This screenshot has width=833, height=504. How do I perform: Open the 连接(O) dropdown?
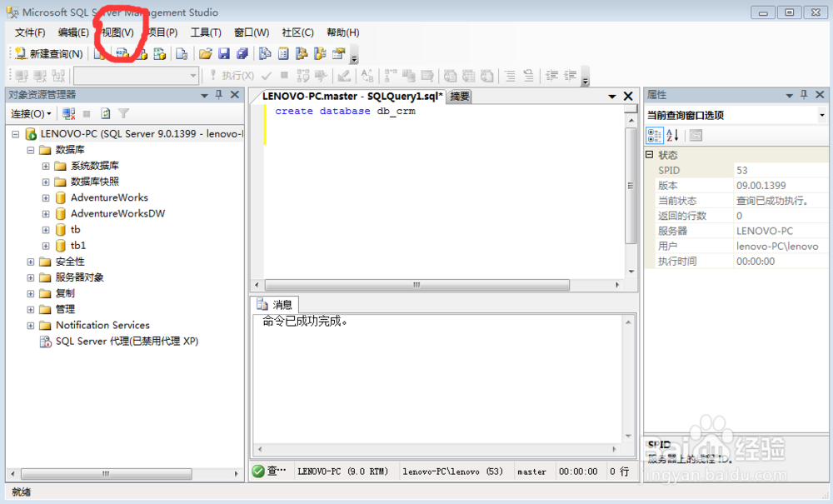coord(32,113)
